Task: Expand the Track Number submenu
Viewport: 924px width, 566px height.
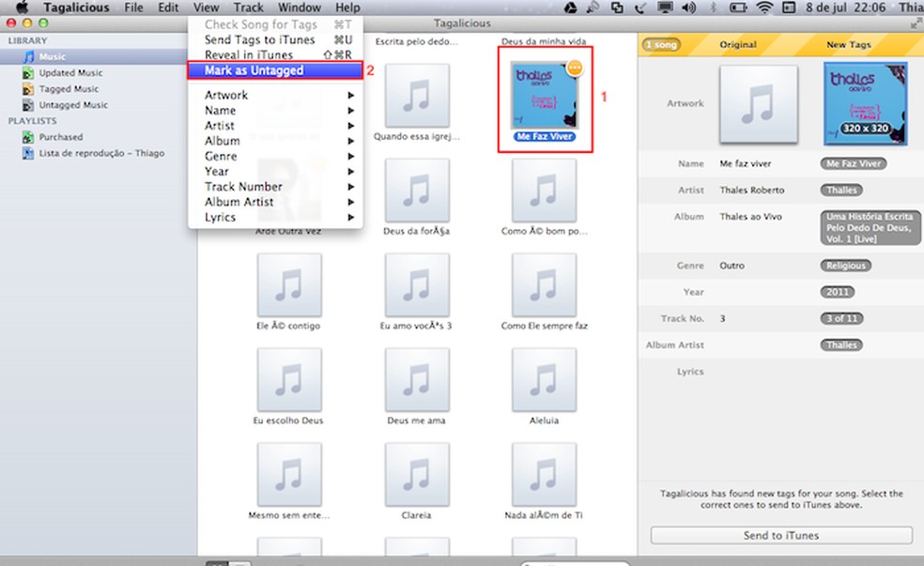Action: (274, 188)
